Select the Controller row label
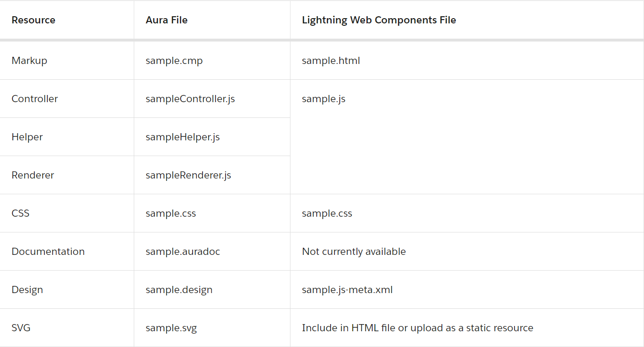 coord(35,99)
